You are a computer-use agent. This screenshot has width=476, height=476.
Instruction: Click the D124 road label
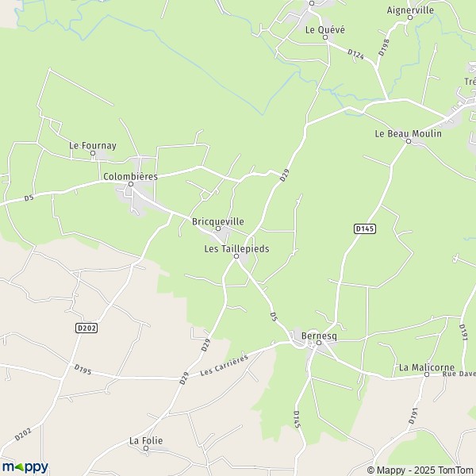(x=355, y=54)
